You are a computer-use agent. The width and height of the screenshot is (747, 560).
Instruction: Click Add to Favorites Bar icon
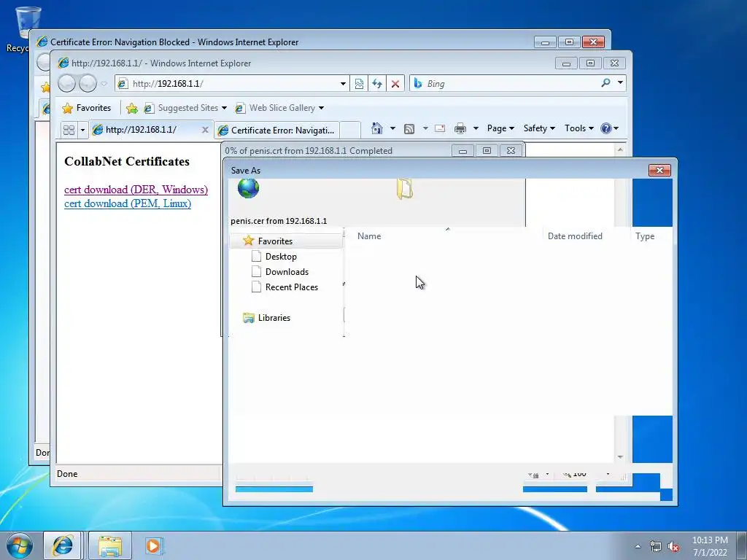click(132, 109)
